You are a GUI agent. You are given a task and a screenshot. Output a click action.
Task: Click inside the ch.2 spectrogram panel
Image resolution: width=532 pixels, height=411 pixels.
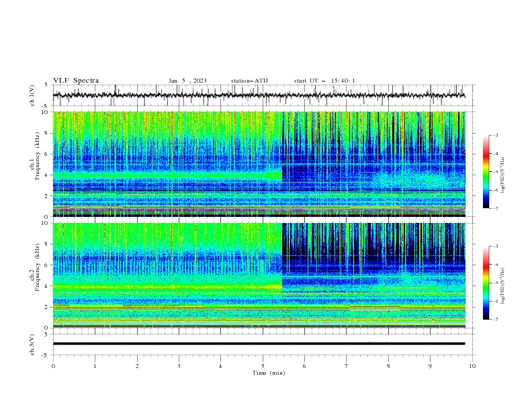coord(259,275)
